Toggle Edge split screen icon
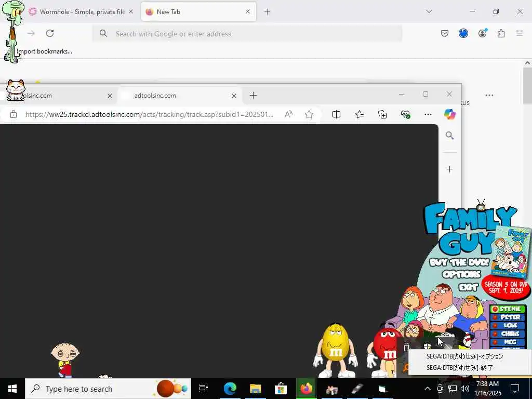The width and height of the screenshot is (532, 399). [336, 114]
